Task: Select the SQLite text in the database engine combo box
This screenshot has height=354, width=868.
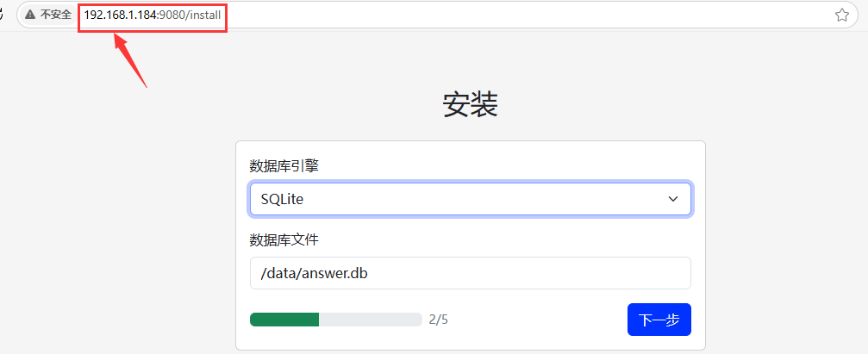Action: pos(283,200)
